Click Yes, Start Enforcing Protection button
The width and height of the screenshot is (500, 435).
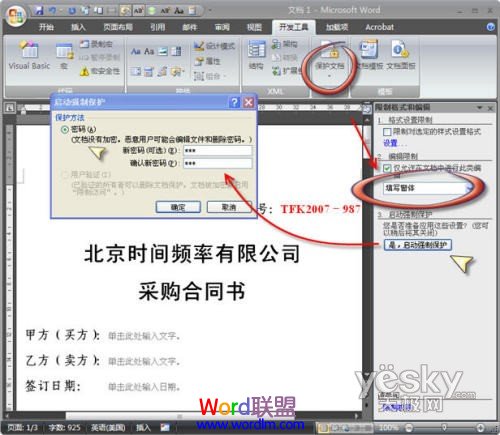point(418,245)
